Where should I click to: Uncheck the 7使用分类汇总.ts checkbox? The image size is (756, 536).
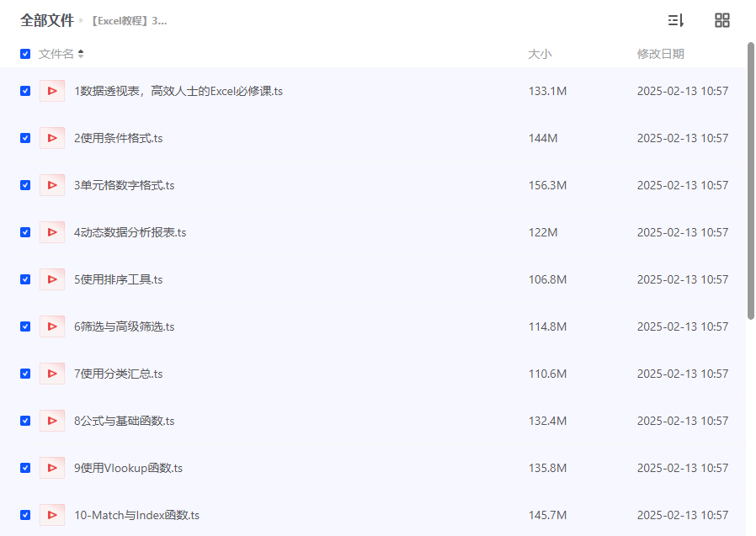25,374
